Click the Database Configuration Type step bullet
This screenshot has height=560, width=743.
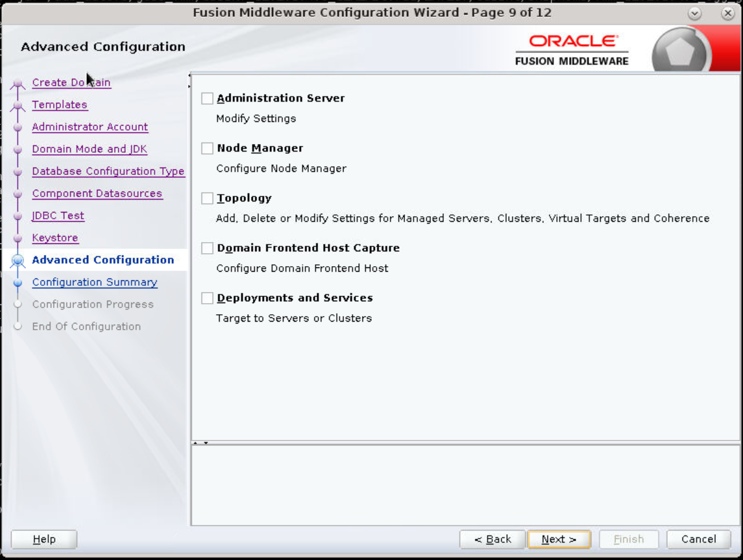[x=18, y=172]
